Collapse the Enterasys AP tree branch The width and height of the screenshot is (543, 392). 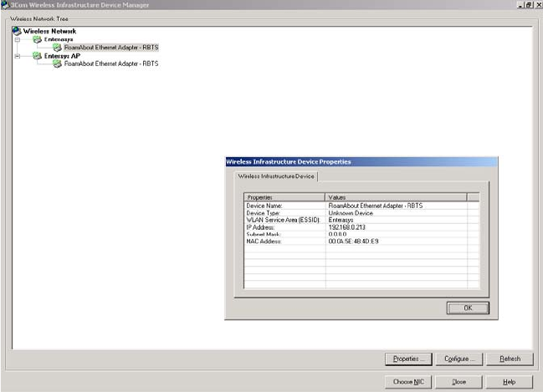18,56
